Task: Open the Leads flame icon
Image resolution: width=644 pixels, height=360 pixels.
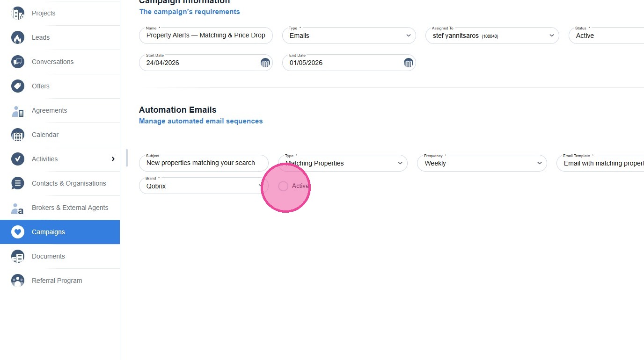Action: point(18,37)
